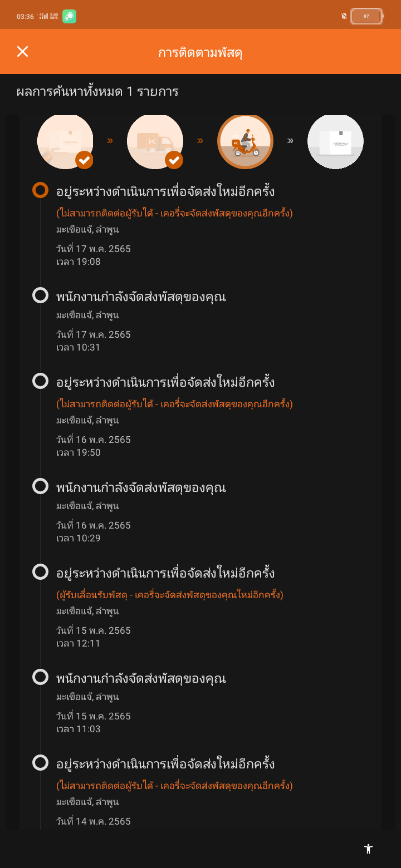Select the timeline marker for 16 พ.ค. 10:29
This screenshot has height=868, width=401.
40,486
